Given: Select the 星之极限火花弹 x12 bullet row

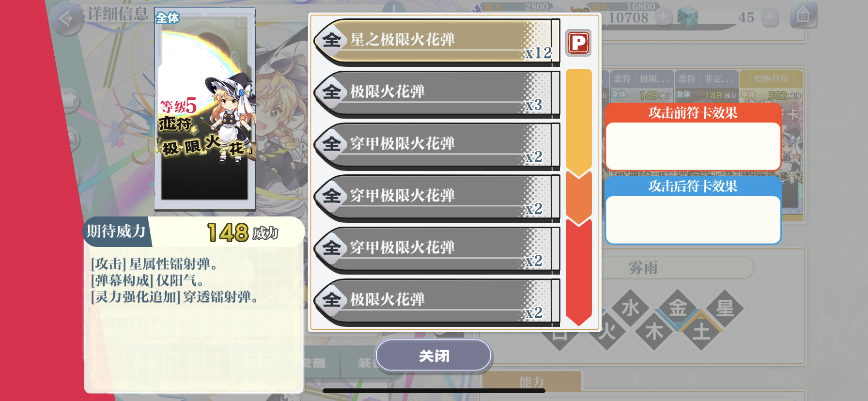Looking at the screenshot, I should 436,41.
